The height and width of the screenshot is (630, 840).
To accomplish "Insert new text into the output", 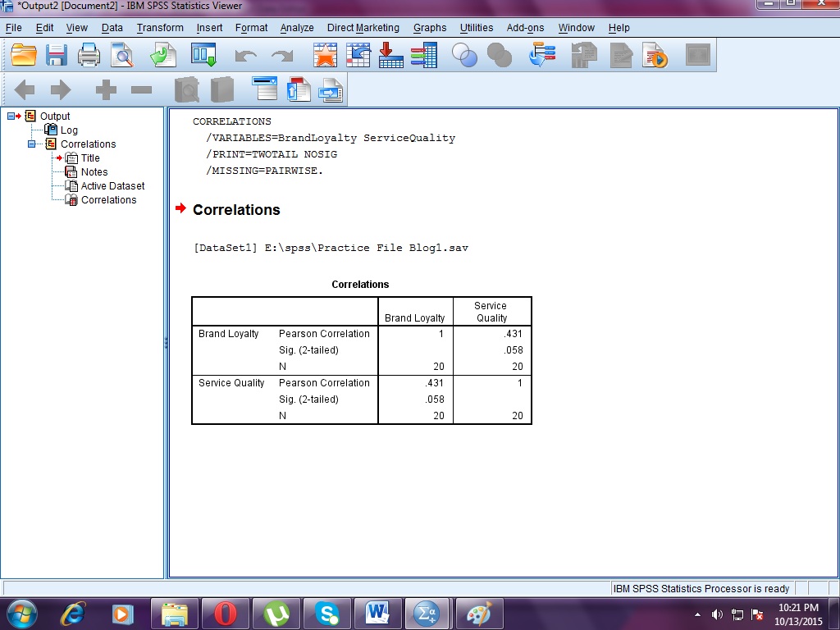I will tap(331, 90).
